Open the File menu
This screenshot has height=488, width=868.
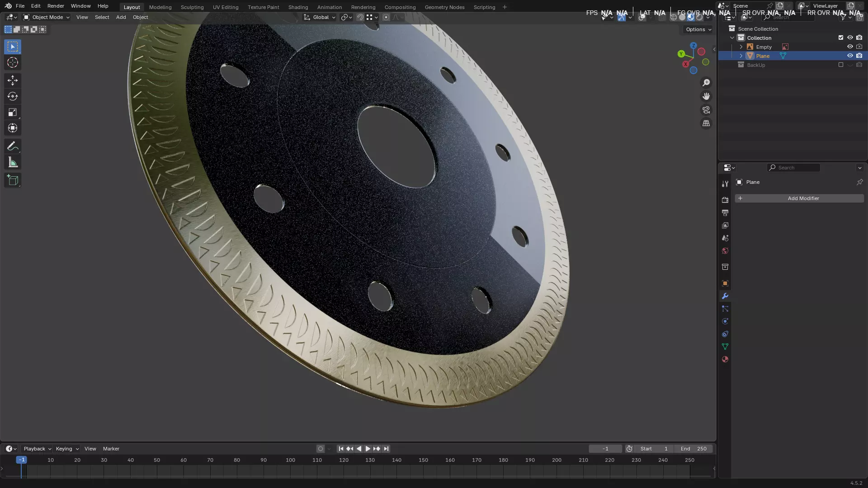[x=20, y=6]
